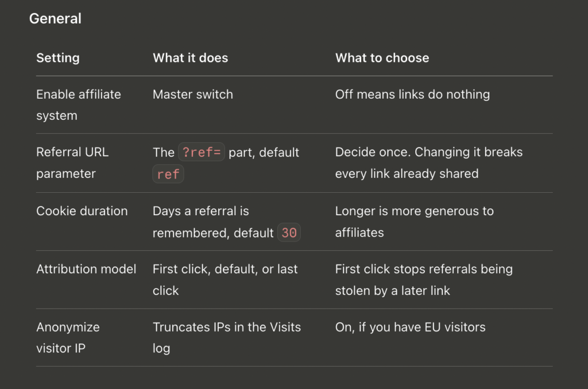Select the Cookie duration cell
The image size is (588, 389).
click(82, 211)
